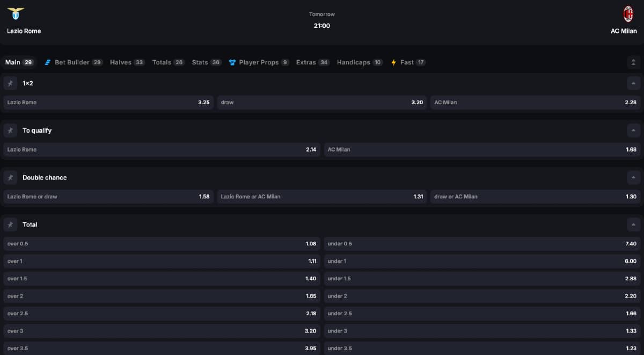Select the draw at odds 3.20
The width and height of the screenshot is (644, 355).
(321, 102)
